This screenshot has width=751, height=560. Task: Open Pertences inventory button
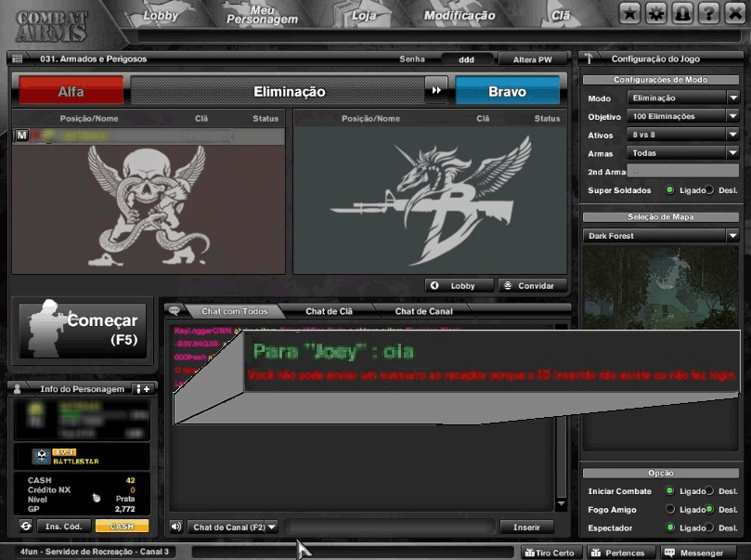click(620, 553)
